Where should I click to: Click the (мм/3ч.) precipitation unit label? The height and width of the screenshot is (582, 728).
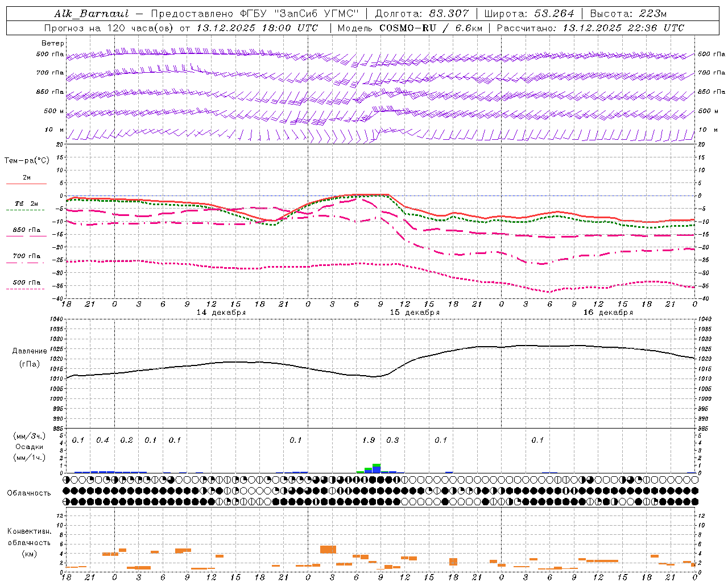[x=29, y=436]
